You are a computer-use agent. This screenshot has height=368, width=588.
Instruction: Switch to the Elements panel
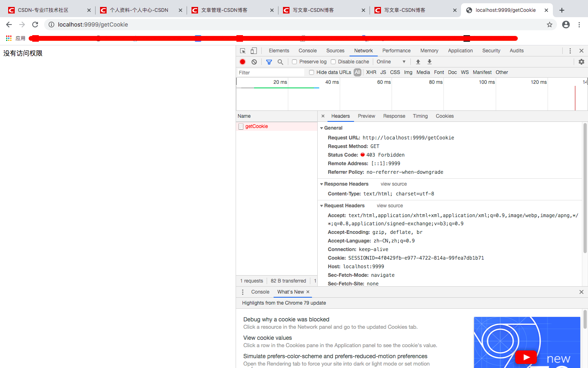click(x=279, y=51)
